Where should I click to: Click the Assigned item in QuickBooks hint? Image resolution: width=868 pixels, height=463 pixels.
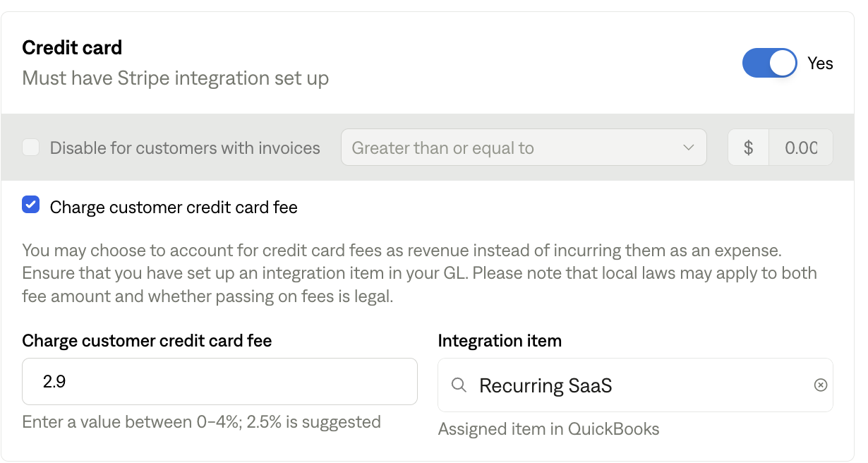[548, 429]
